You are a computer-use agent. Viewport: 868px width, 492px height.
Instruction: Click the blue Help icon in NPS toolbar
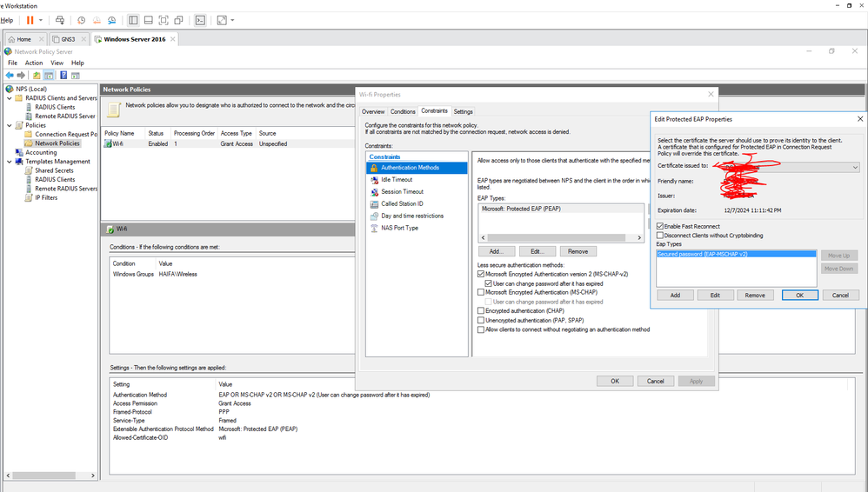coord(63,75)
